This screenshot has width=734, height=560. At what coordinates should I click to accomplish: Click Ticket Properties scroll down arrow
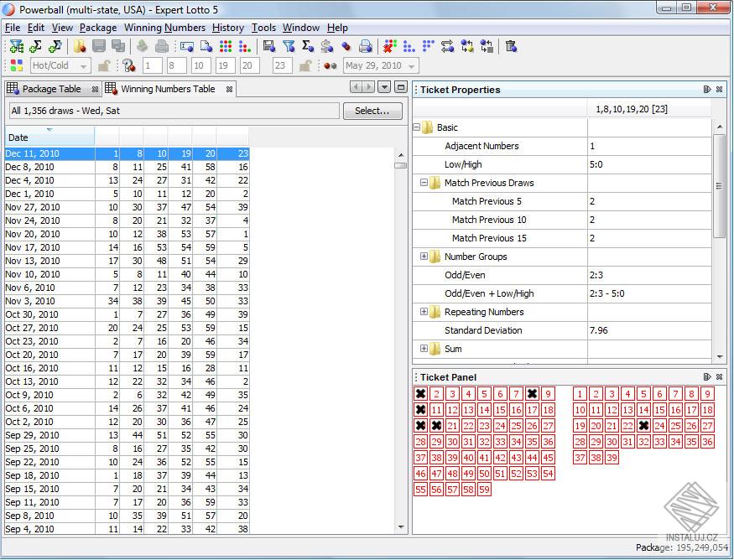click(x=720, y=357)
